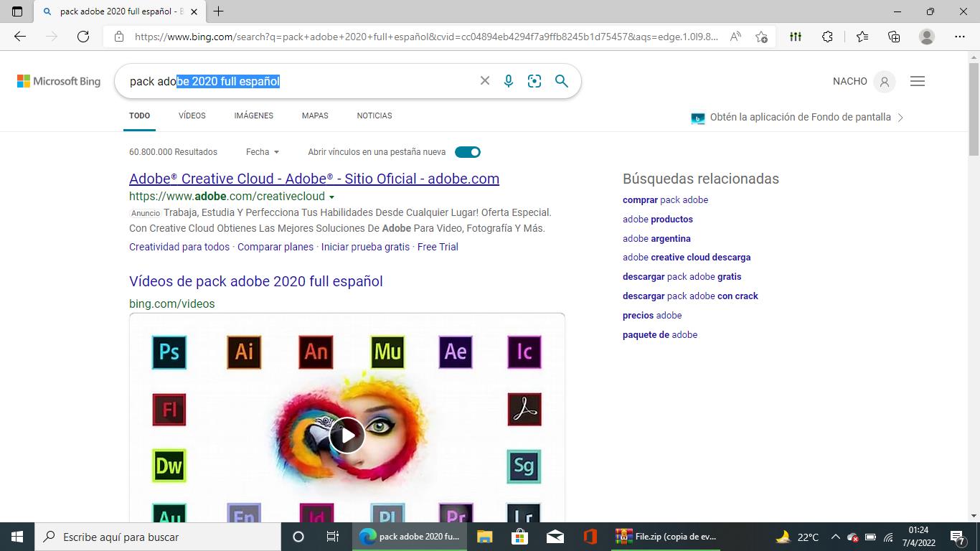Image resolution: width=980 pixels, height=551 pixels.
Task: Disable open links in new tab toggle
Action: pos(468,152)
